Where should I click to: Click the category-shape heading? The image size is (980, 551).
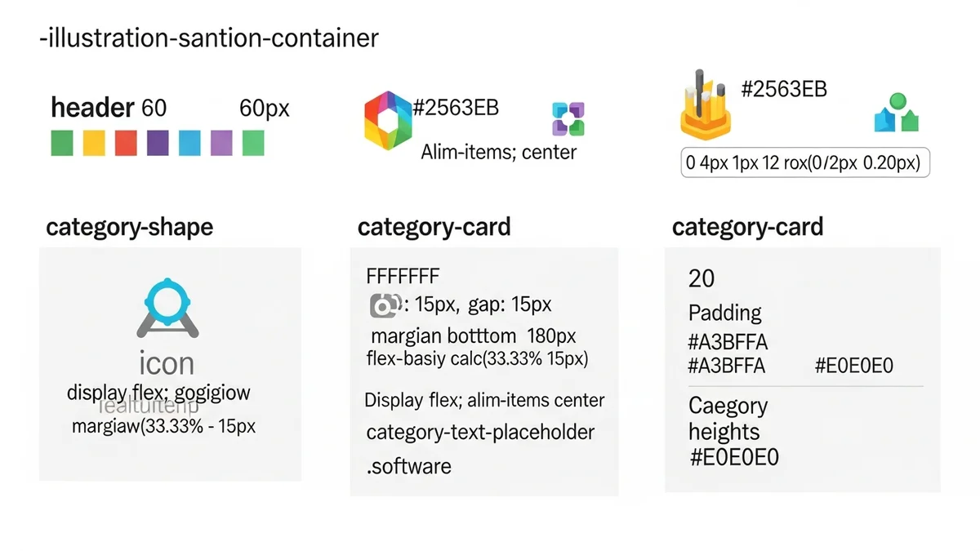129,226
